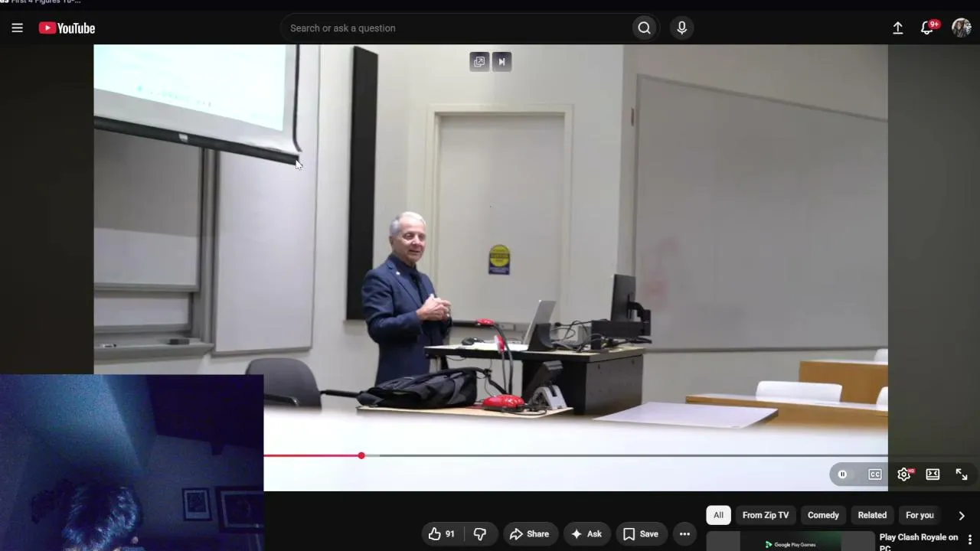Like the video with 91 likes
The width and height of the screenshot is (980, 551).
click(x=442, y=534)
